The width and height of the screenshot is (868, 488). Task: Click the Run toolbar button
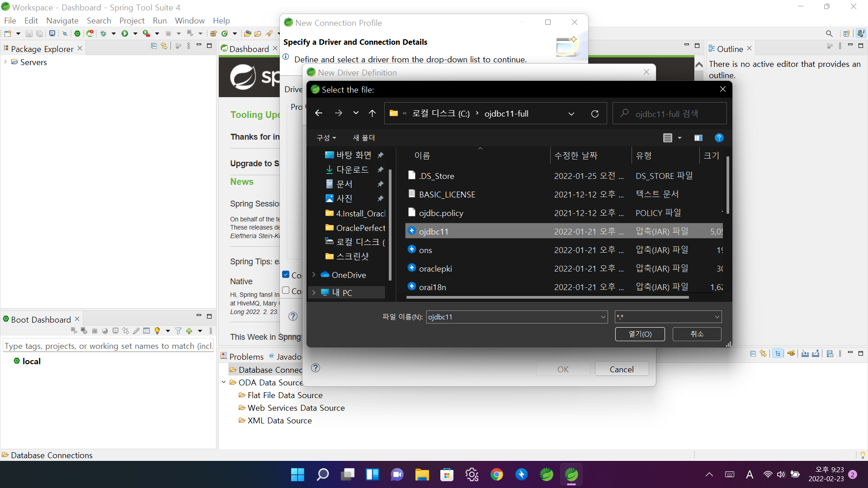[x=125, y=33]
